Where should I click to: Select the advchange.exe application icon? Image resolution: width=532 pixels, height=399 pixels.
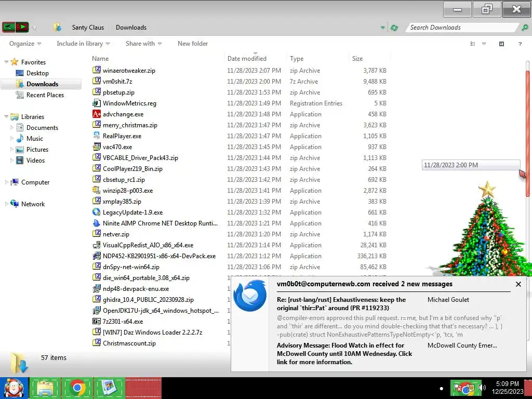(97, 114)
